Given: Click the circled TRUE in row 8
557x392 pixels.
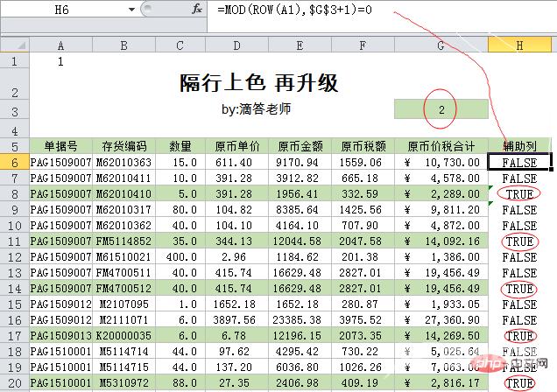Looking at the screenshot, I should coord(518,194).
